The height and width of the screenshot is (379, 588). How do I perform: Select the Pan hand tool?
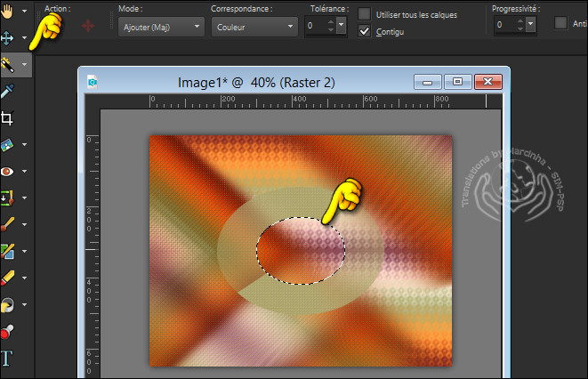[x=8, y=13]
